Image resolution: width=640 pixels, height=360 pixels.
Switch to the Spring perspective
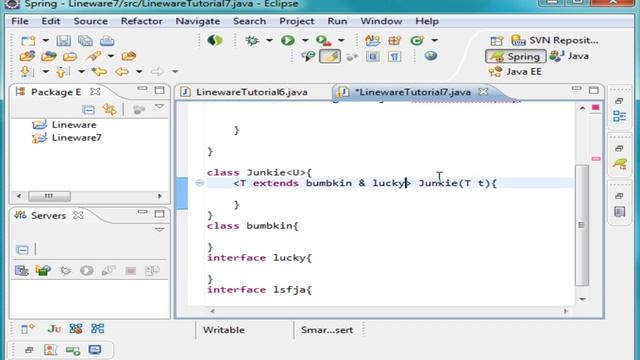coord(516,56)
